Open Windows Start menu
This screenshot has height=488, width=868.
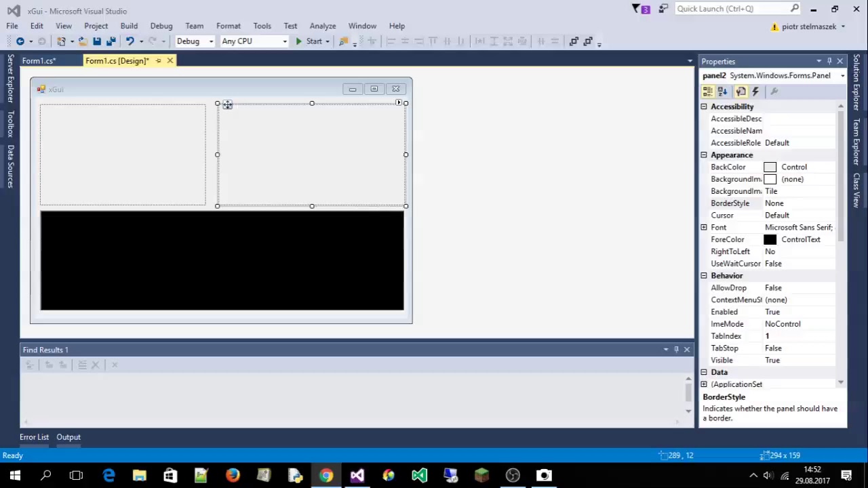[15, 475]
